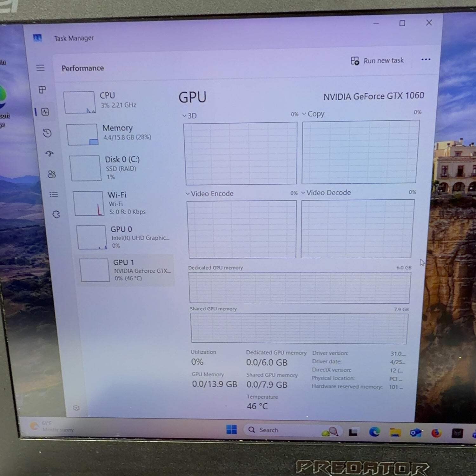Click the Performance page heading
The height and width of the screenshot is (476, 476).
(83, 68)
